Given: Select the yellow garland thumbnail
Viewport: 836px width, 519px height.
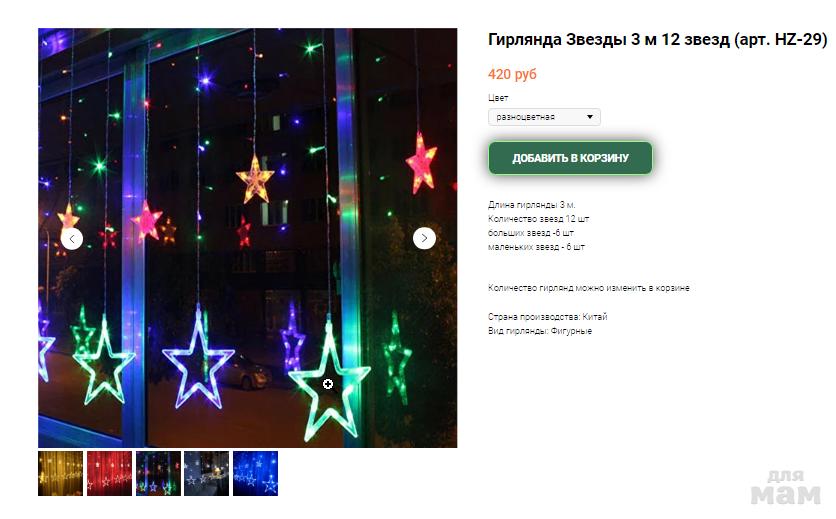Looking at the screenshot, I should point(60,474).
